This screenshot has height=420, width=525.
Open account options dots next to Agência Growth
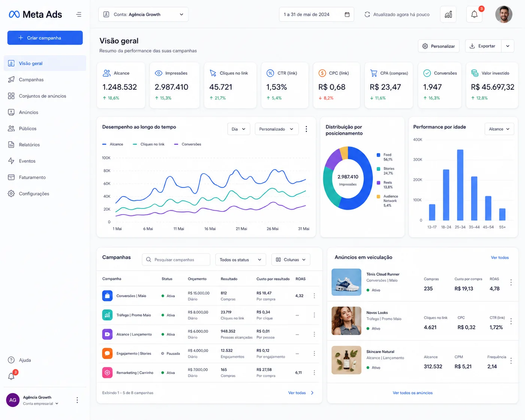click(77, 400)
